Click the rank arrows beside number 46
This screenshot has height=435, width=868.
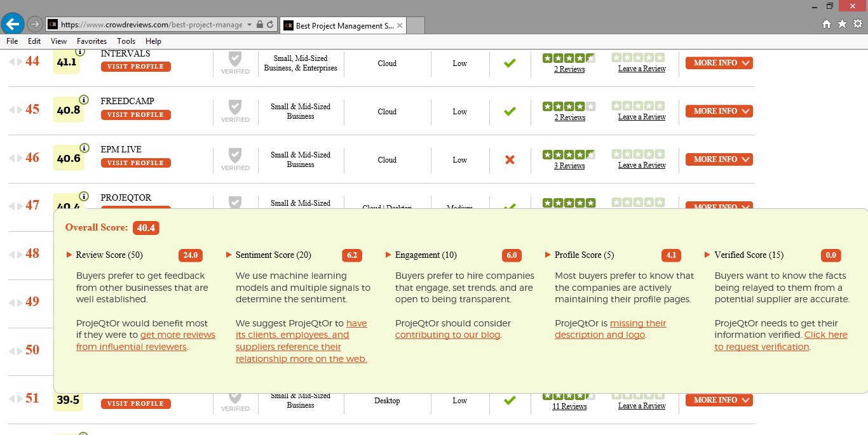(15, 157)
